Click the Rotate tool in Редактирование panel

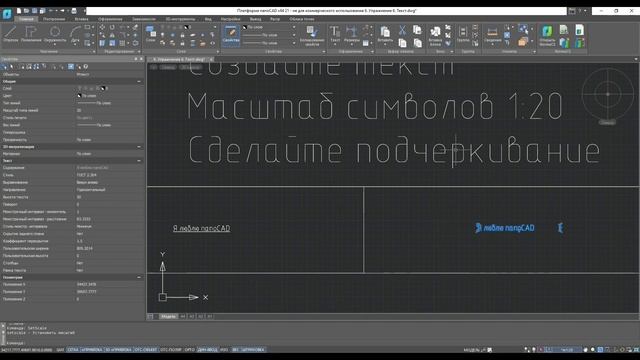click(112, 27)
